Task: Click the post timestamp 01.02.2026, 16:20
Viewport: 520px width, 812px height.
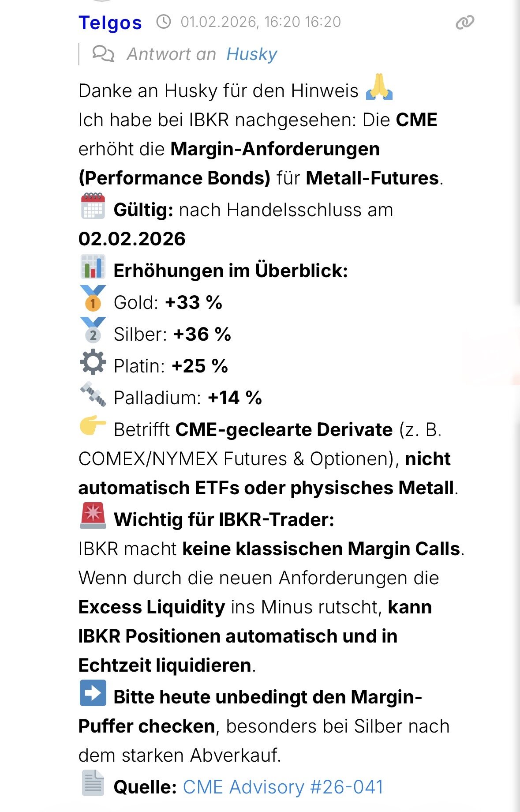Action: pos(261,22)
